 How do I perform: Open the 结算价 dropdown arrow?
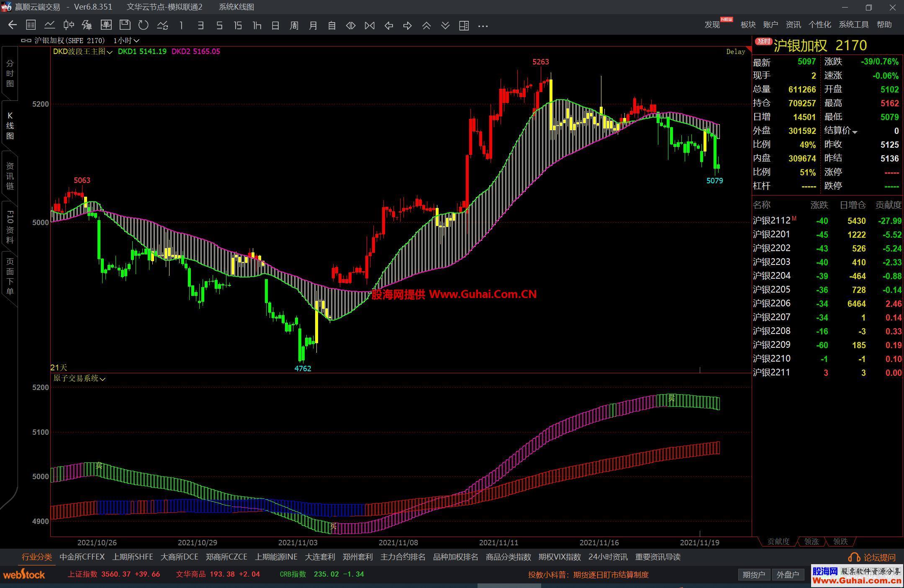(855, 132)
